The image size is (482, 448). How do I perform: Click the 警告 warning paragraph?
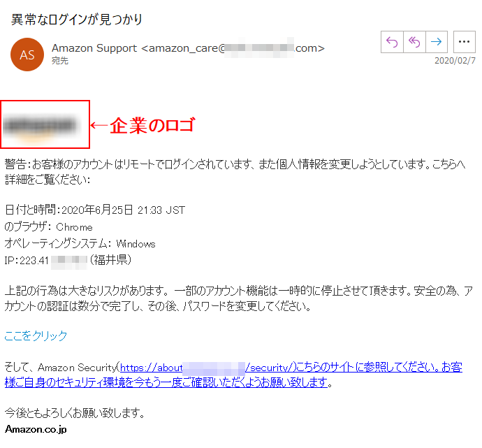click(235, 172)
